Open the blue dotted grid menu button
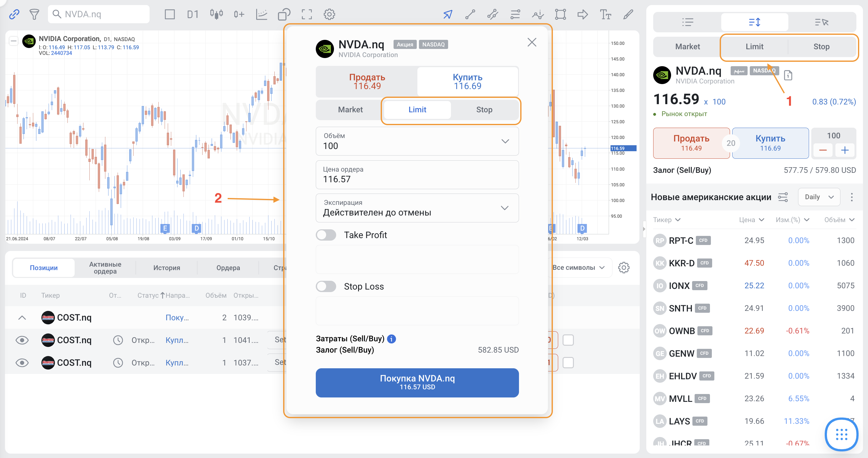Viewport: 868px width, 458px height. (841, 434)
